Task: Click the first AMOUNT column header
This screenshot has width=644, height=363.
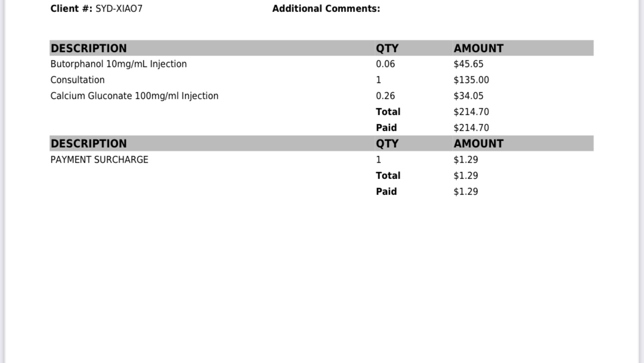Action: coord(478,48)
